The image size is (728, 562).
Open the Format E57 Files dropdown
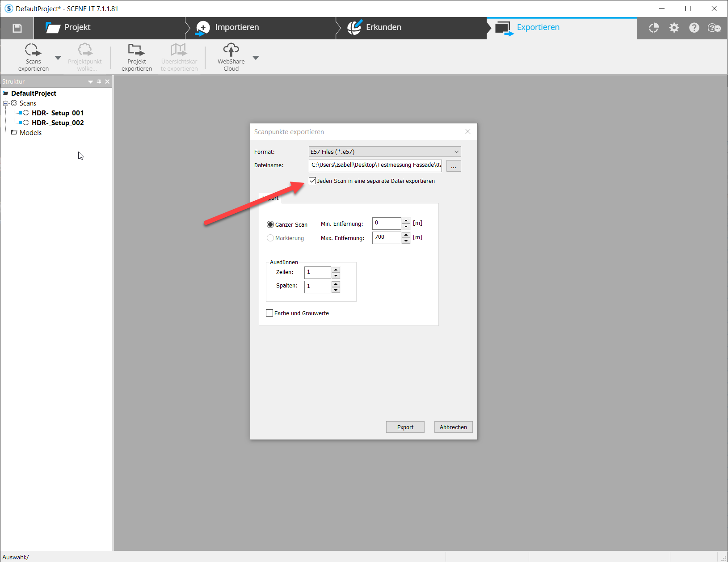click(x=385, y=152)
